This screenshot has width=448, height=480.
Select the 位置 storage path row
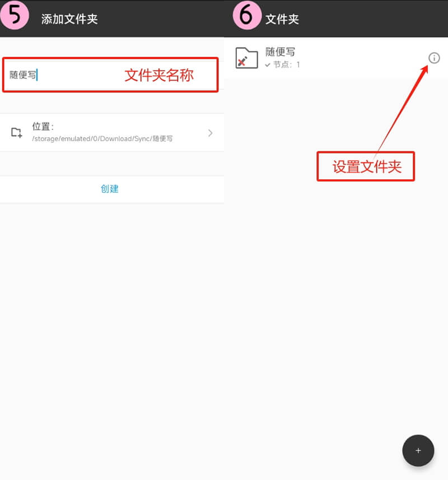point(112,133)
